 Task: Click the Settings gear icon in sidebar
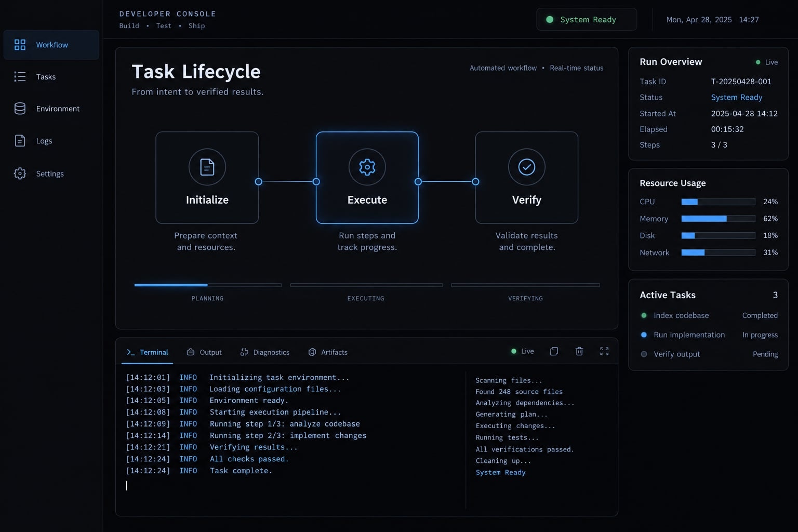(x=20, y=174)
